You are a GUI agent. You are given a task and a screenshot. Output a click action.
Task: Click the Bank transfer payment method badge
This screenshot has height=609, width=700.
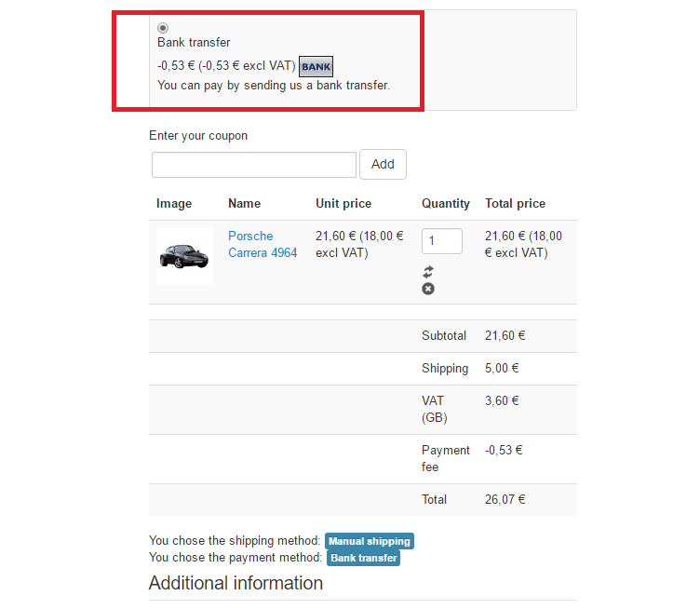[363, 558]
